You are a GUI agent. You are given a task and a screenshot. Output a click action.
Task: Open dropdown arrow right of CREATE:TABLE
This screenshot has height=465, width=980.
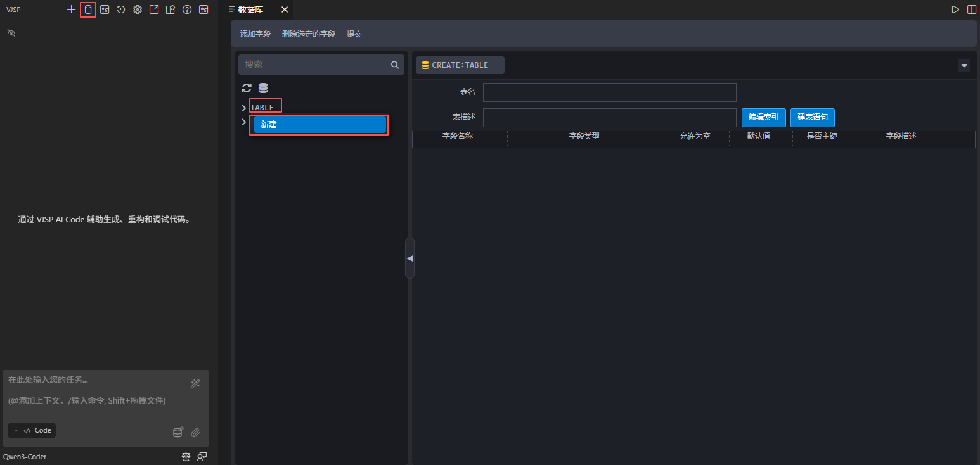964,65
